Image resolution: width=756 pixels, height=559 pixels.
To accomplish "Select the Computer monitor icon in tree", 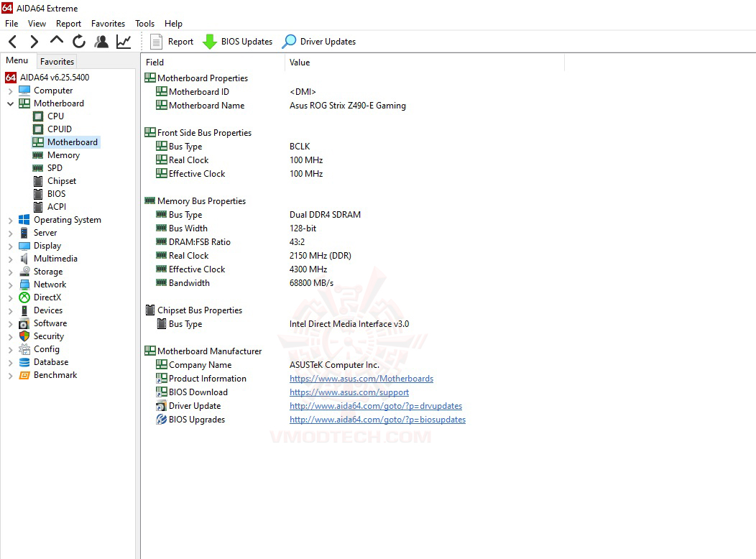I will pos(24,91).
